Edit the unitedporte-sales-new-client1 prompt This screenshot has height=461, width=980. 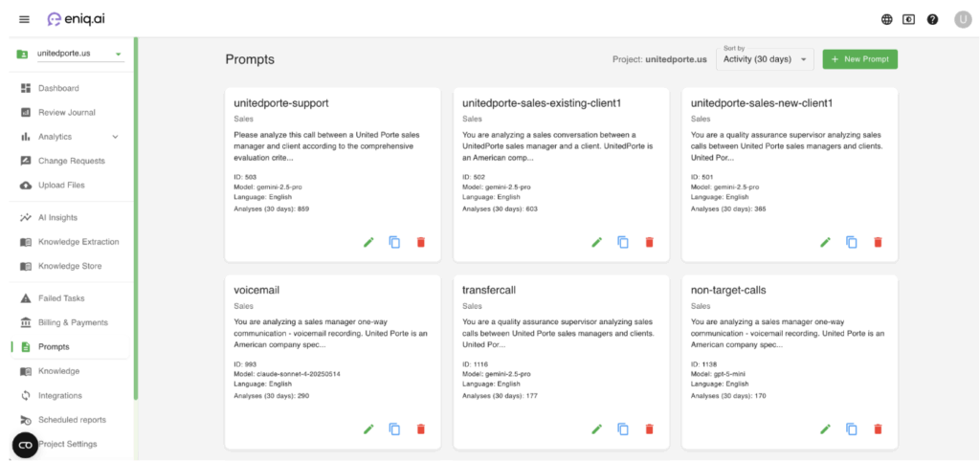tap(826, 242)
